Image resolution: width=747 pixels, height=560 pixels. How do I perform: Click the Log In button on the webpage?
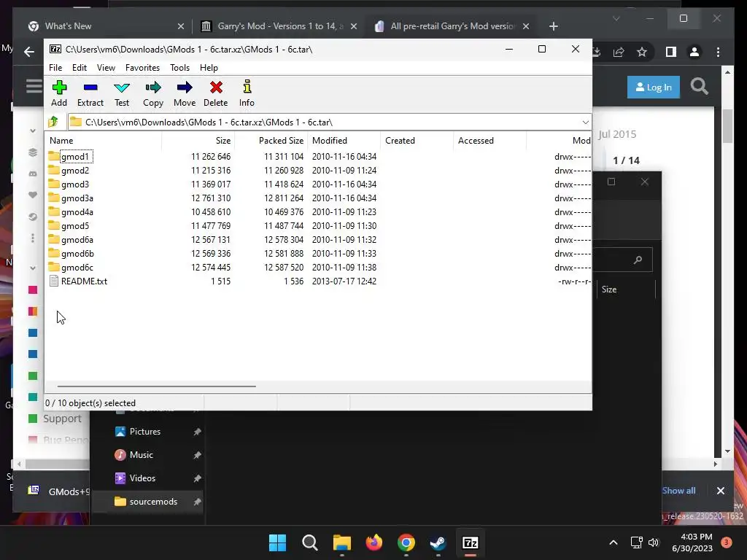click(x=653, y=87)
